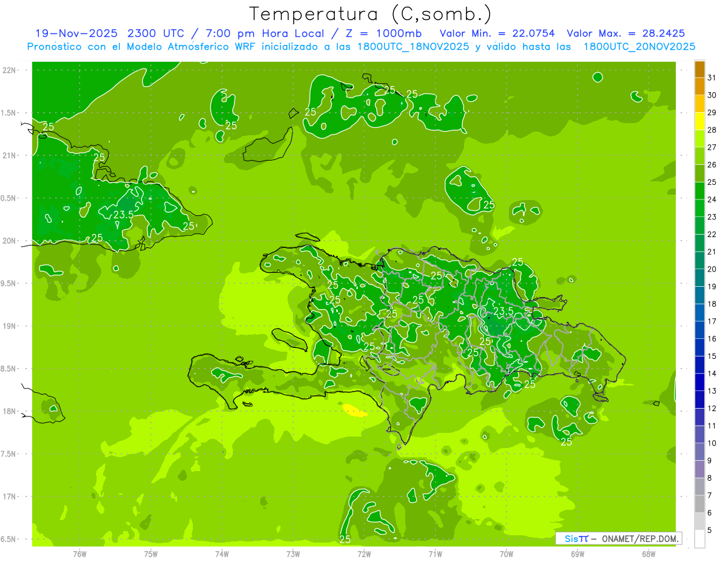Click the title 'Temperatura (C,somb.)'
The image size is (728, 562).
coord(371,14)
